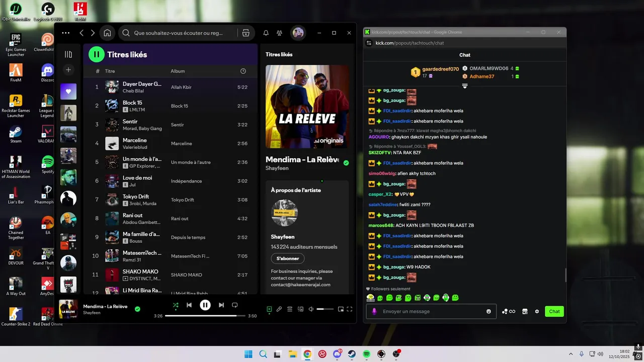Create a new playlist with plus icon
The width and height of the screenshot is (644, 362).
pyautogui.click(x=68, y=70)
